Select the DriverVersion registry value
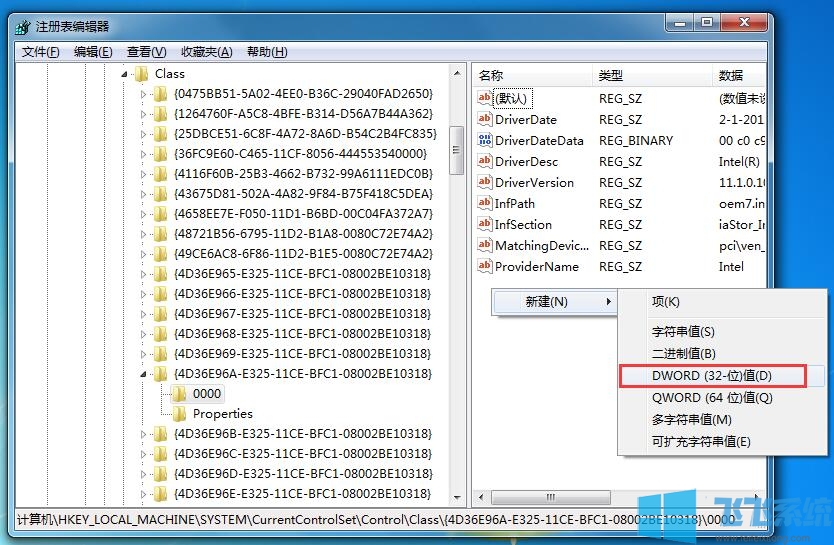The height and width of the screenshot is (545, 834). pos(534,183)
